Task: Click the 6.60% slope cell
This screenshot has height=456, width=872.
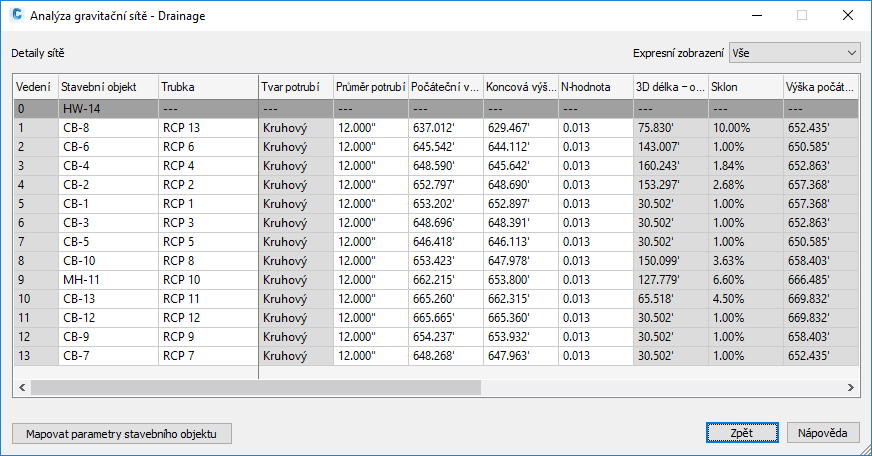Action: click(746, 280)
